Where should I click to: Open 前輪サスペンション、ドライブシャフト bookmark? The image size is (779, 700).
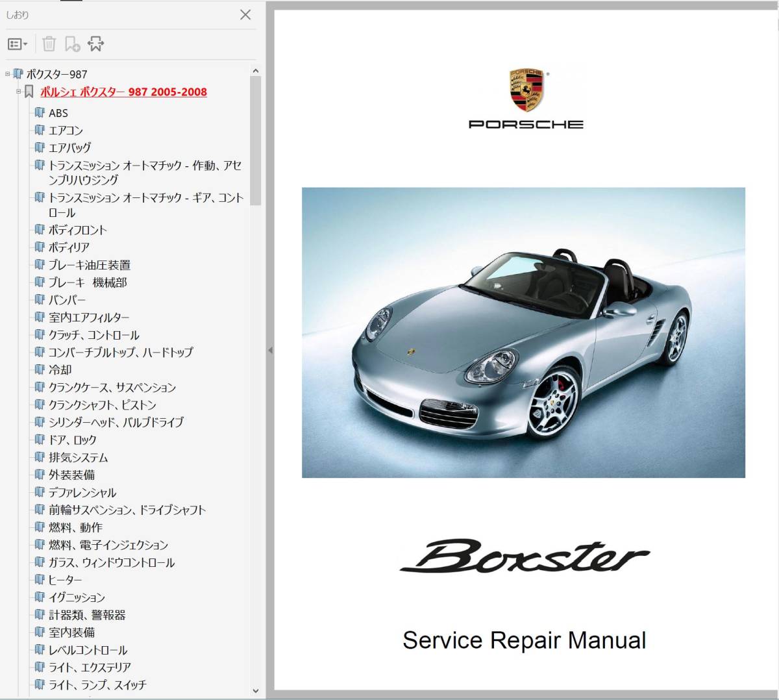(127, 510)
